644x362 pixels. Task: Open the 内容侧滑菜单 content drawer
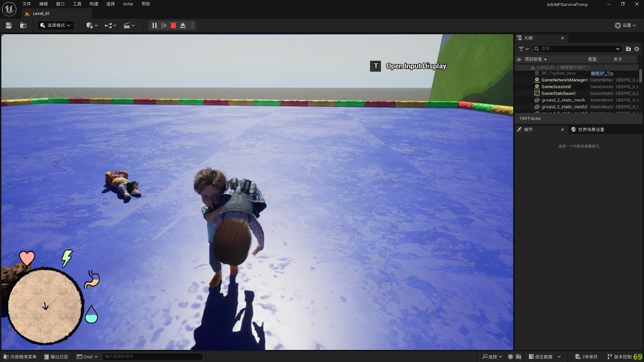[x=20, y=356]
